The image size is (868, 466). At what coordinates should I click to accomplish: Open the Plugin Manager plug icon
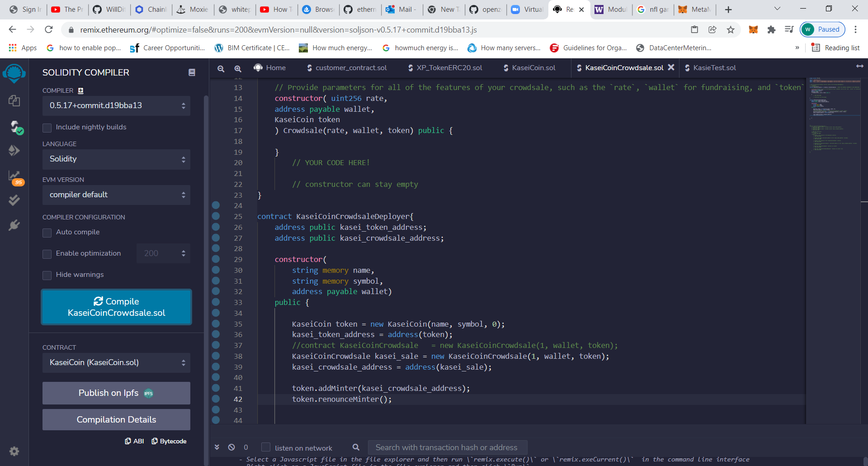tap(14, 224)
